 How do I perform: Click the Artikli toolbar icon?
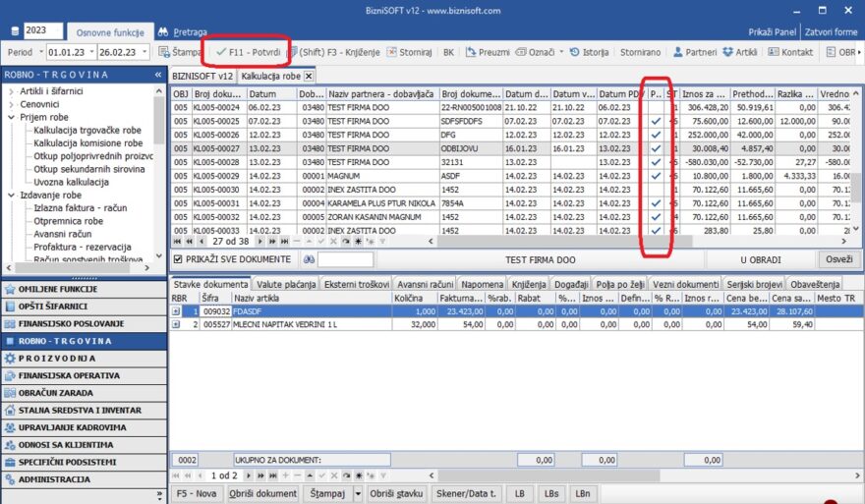pos(740,51)
